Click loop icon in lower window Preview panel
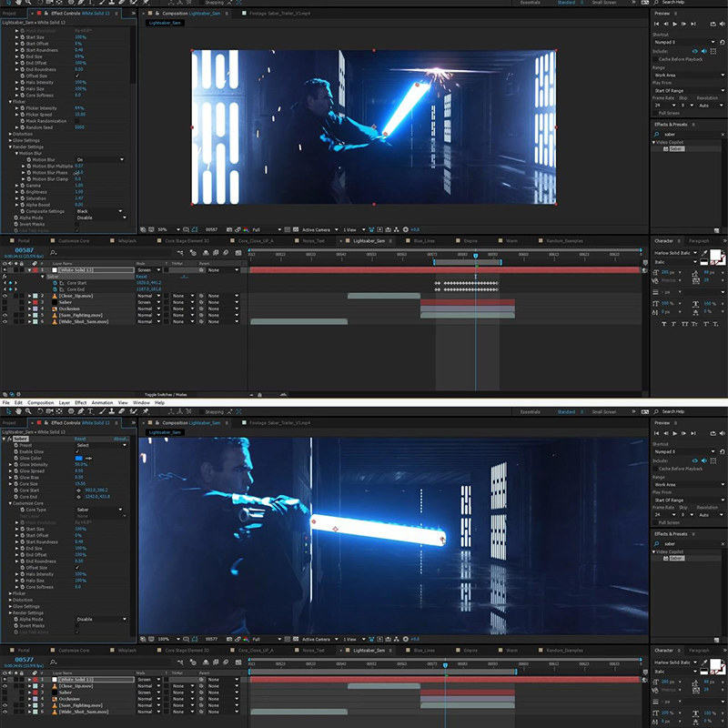728x728 pixels. coord(713,433)
